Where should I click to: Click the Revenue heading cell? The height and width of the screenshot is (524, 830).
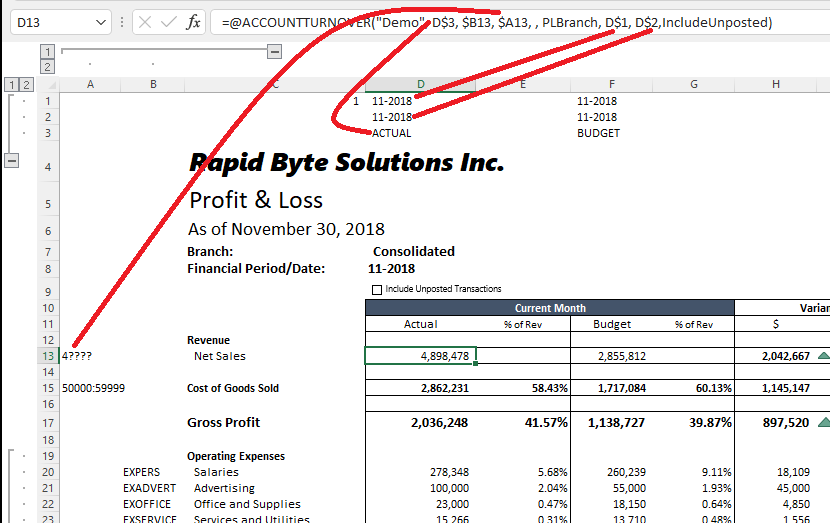(x=208, y=340)
